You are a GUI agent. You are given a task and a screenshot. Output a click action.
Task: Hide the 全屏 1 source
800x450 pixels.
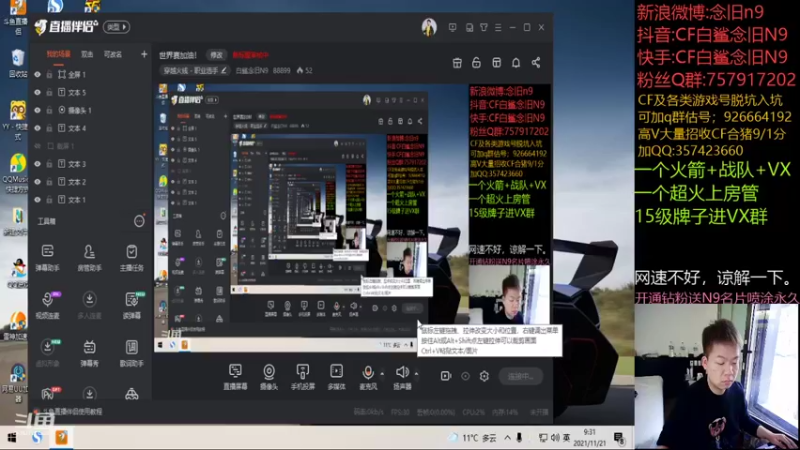click(x=37, y=74)
